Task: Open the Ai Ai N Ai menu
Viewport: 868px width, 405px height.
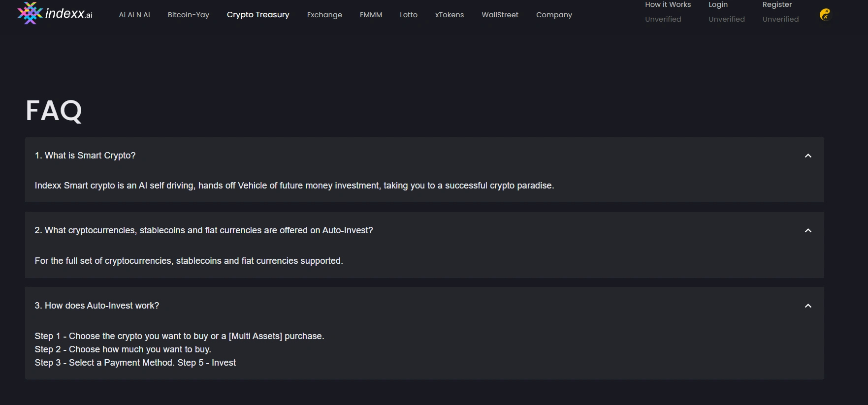Action: [134, 15]
